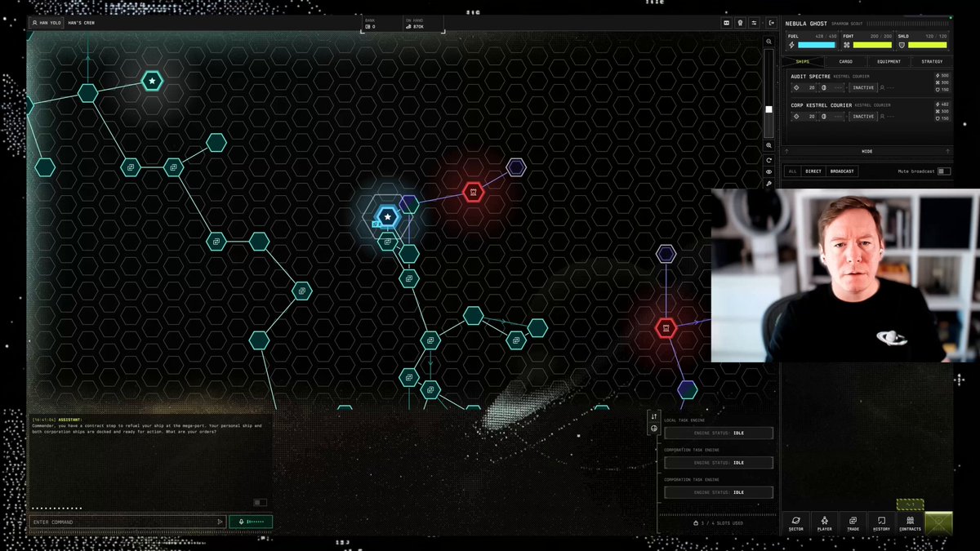Click the map refresh rotate icon
Screen dimensions: 980x551
point(768,160)
